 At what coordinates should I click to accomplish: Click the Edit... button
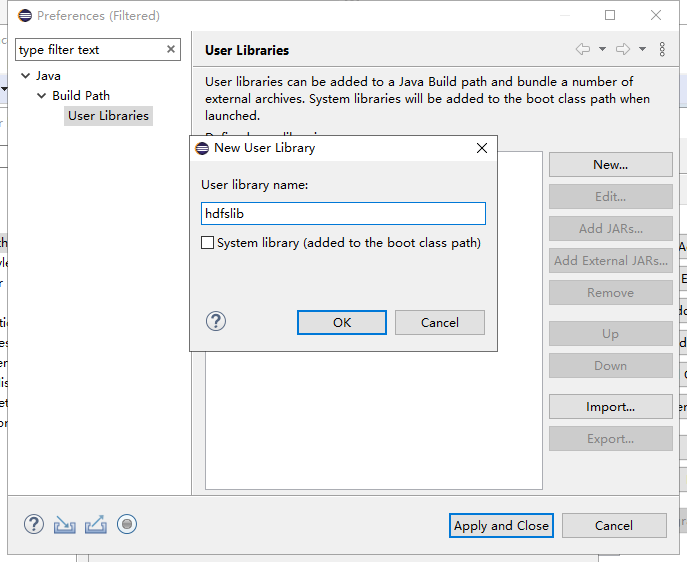(x=610, y=197)
